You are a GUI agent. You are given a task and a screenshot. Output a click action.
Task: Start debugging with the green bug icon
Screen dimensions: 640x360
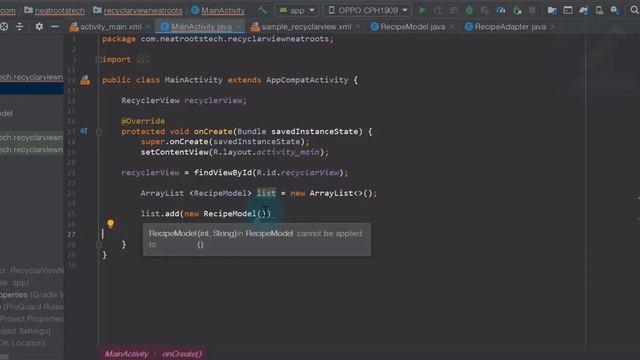[469, 10]
